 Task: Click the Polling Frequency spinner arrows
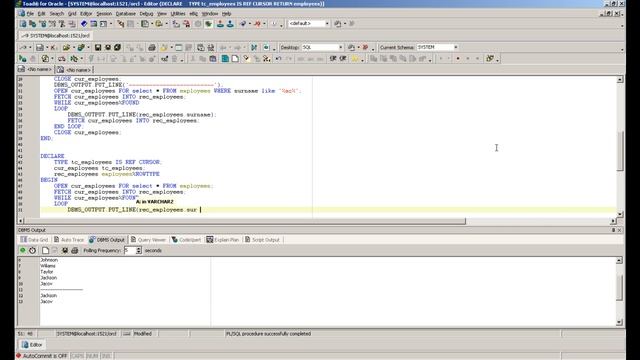139,250
